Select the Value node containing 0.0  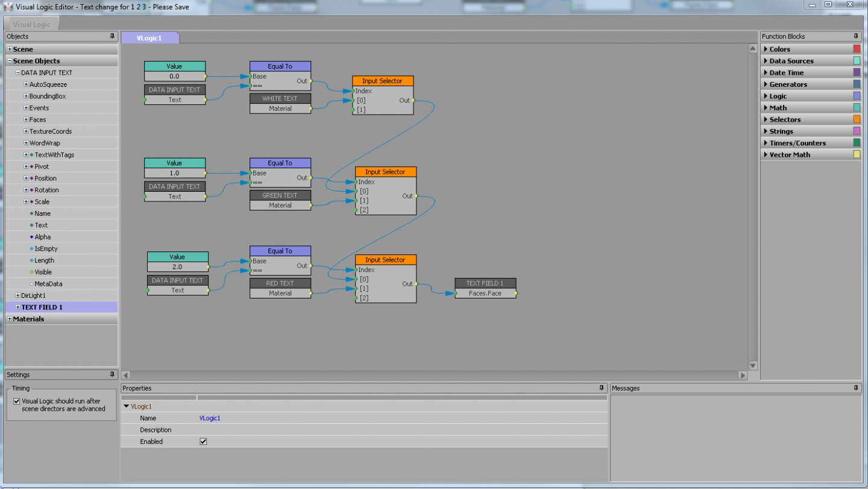(x=175, y=71)
